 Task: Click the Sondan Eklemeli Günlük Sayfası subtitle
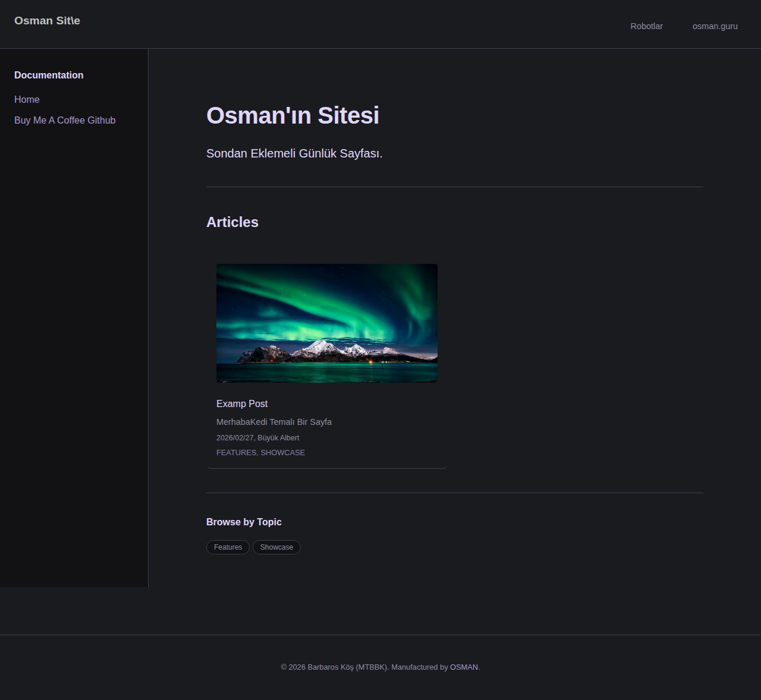(x=294, y=153)
